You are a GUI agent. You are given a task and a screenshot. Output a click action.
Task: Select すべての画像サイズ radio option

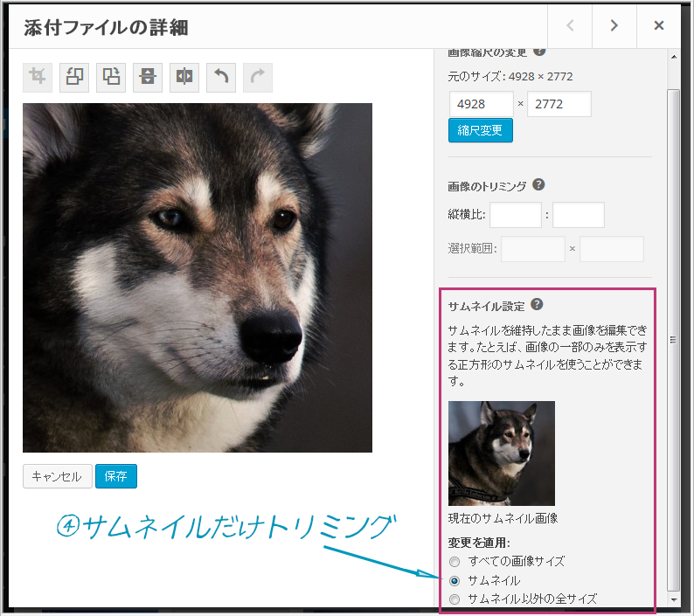455,561
